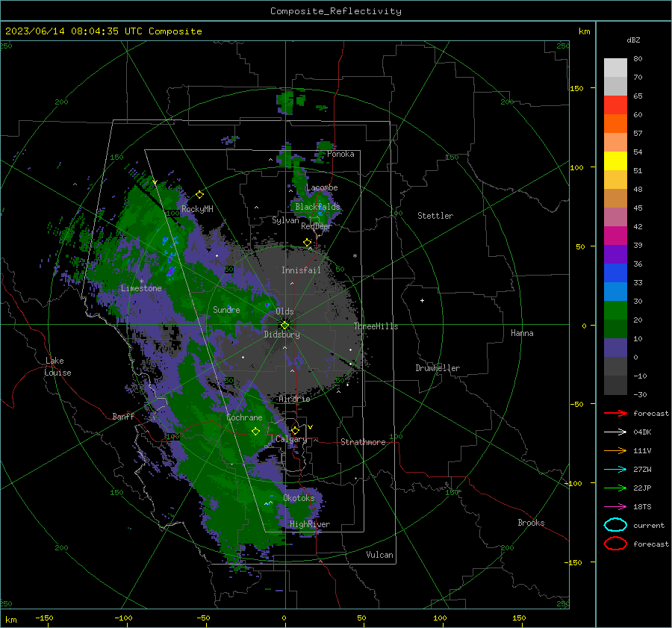Click the Blackfalds city label
The width and height of the screenshot is (672, 628).
coord(317,207)
